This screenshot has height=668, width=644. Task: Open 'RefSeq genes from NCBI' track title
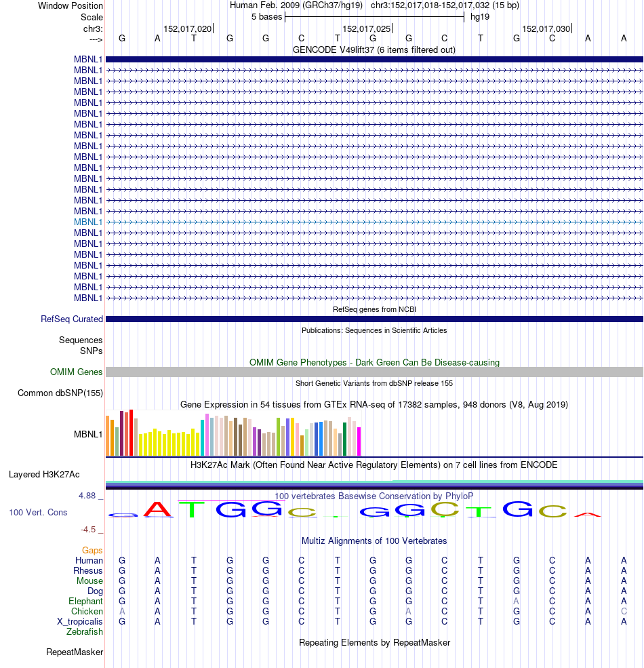point(374,309)
